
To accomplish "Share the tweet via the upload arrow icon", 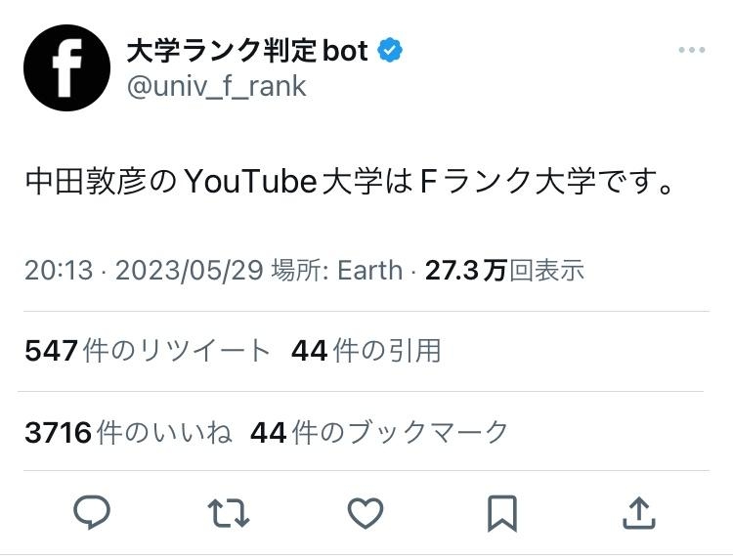I will pos(639,513).
